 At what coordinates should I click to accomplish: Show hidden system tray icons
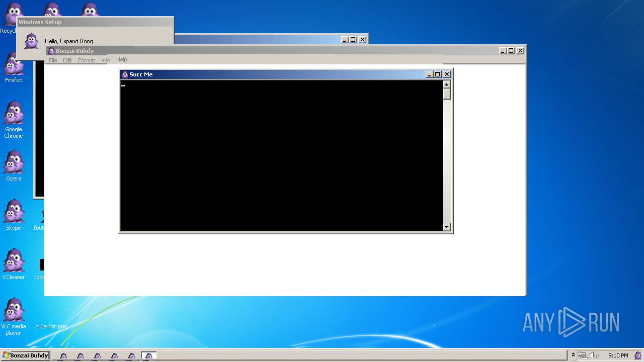[x=573, y=355]
